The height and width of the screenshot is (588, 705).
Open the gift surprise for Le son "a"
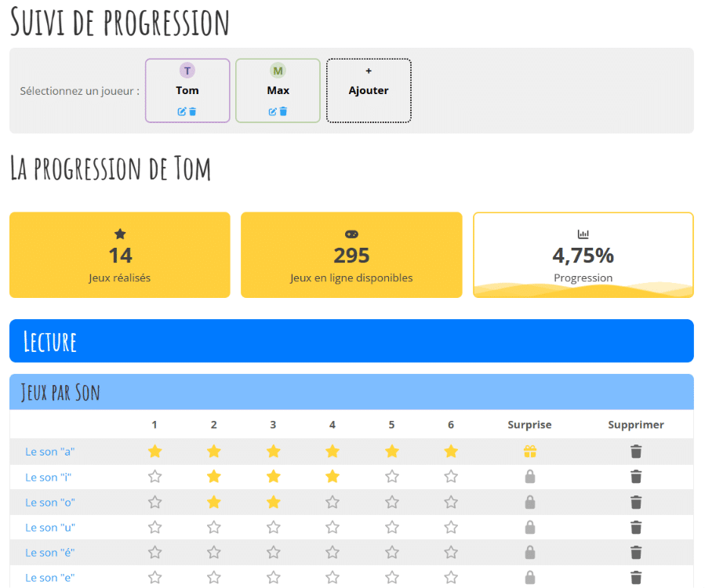[530, 452]
